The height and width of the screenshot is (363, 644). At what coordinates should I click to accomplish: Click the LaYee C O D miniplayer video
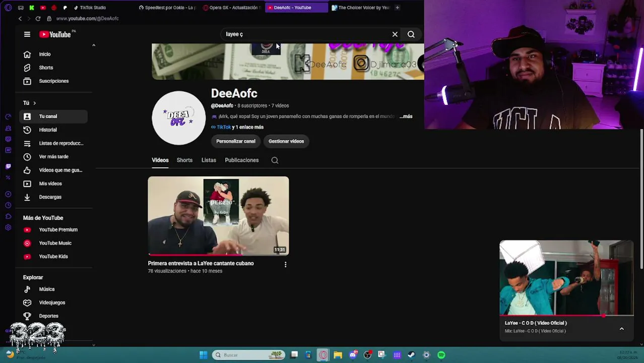pos(566,278)
